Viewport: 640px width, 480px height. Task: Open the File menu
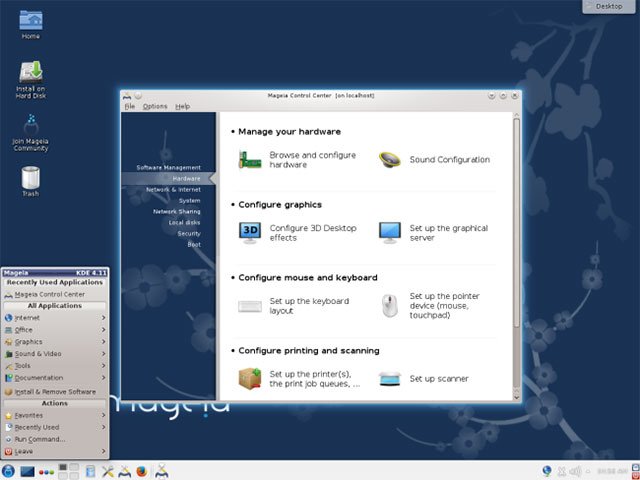point(130,106)
